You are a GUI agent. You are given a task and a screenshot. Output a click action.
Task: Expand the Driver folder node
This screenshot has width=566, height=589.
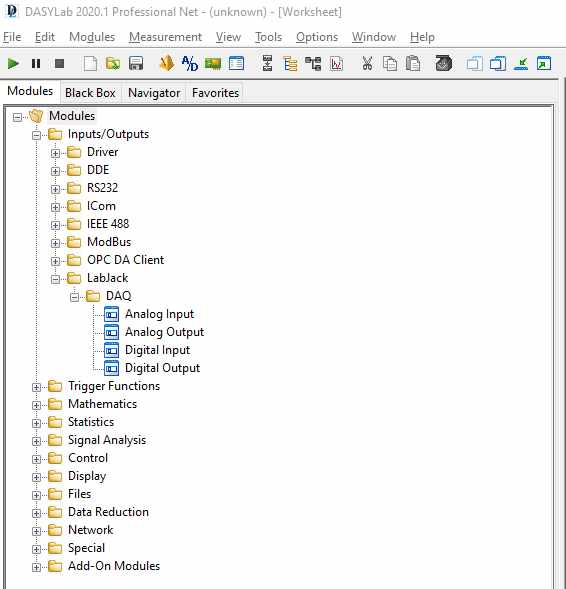[x=56, y=153]
